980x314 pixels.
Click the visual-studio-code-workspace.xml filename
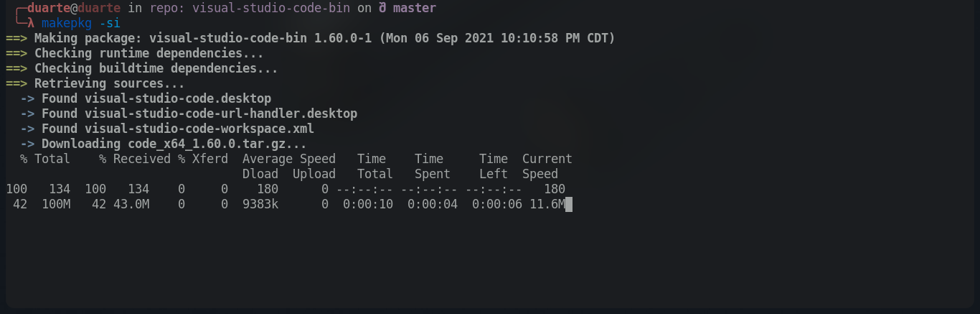199,129
